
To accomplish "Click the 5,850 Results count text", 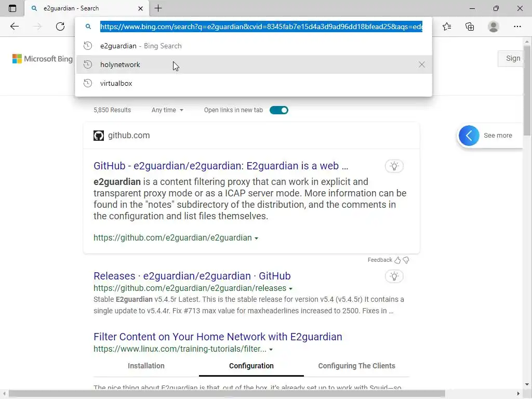I will 112,110.
